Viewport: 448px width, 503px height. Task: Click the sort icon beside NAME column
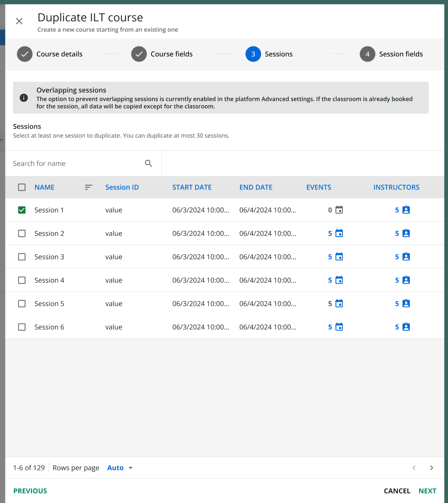(88, 187)
